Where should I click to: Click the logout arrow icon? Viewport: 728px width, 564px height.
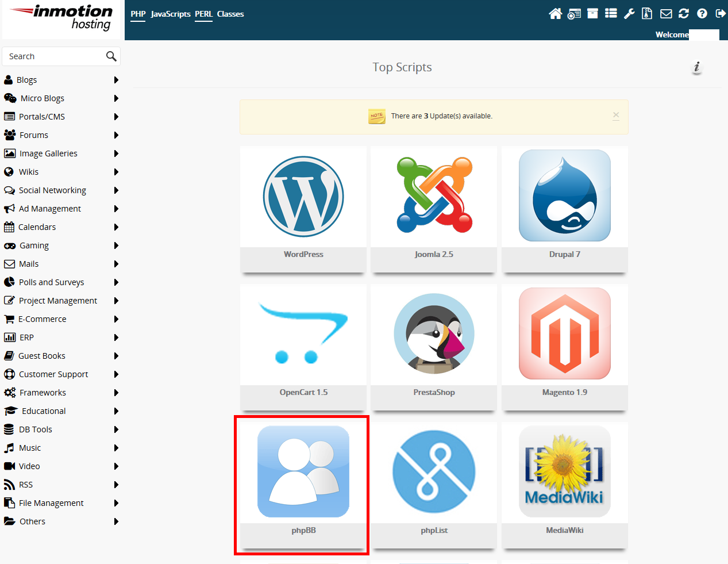[720, 14]
